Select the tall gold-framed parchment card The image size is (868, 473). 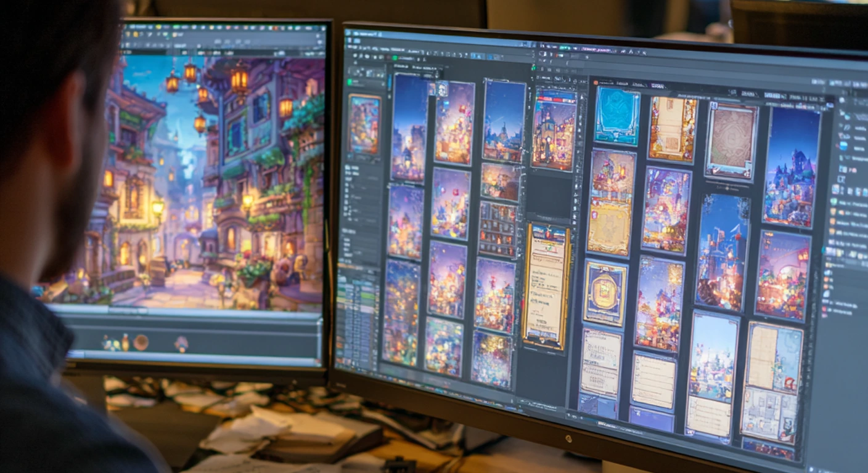click(x=546, y=285)
